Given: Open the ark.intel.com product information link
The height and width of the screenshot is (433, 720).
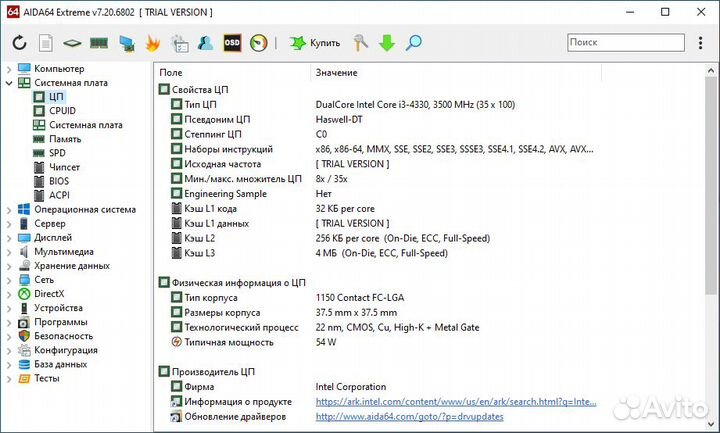Looking at the screenshot, I should [456, 402].
